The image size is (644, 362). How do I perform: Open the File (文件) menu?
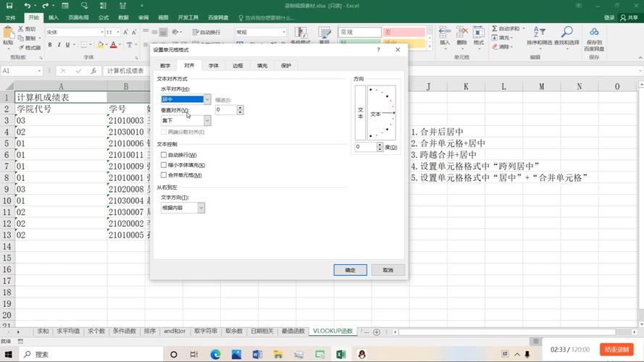pos(11,17)
